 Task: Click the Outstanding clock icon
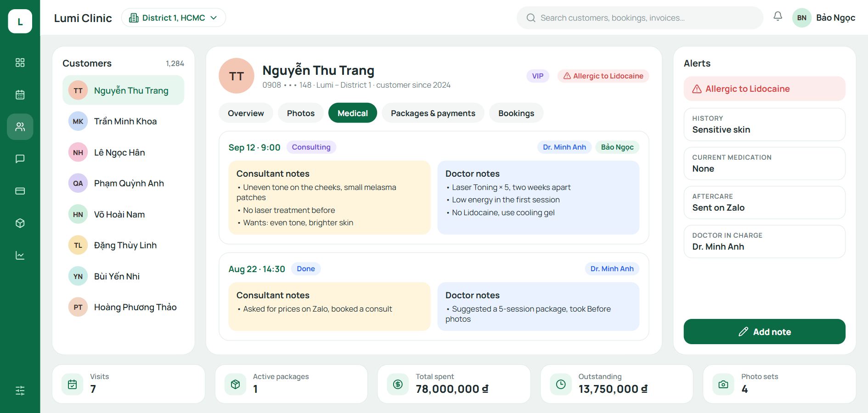click(561, 385)
